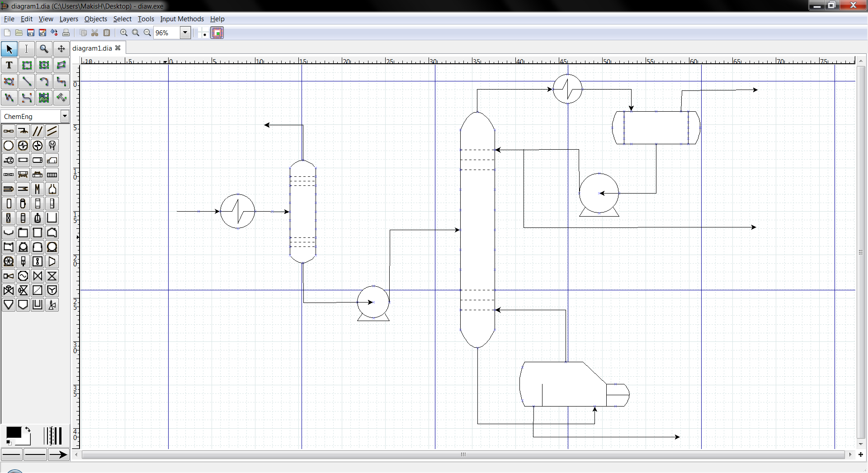This screenshot has width=868, height=473.
Task: Open the end arrow style selector
Action: point(58,454)
